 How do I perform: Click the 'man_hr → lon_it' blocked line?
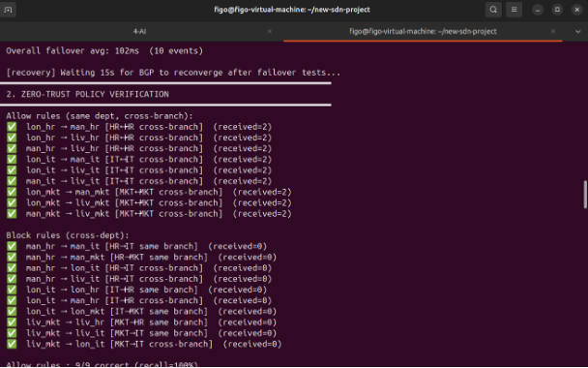pyautogui.click(x=138, y=268)
